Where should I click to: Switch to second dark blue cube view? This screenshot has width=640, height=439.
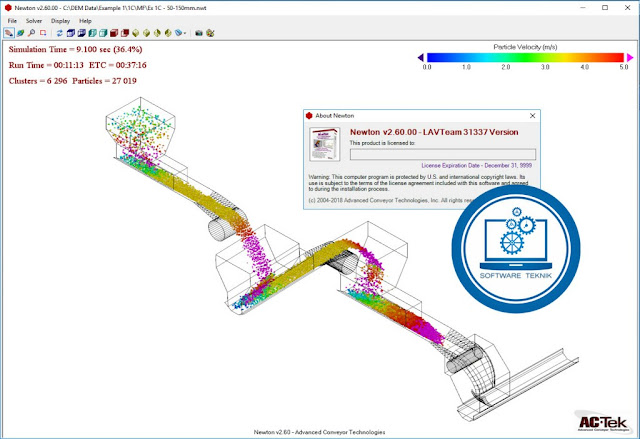tap(82, 33)
